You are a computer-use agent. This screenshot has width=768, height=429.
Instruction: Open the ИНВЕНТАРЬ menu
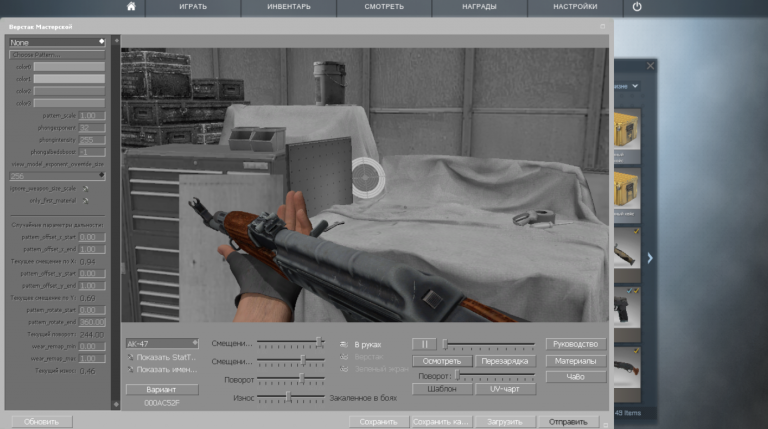288,7
